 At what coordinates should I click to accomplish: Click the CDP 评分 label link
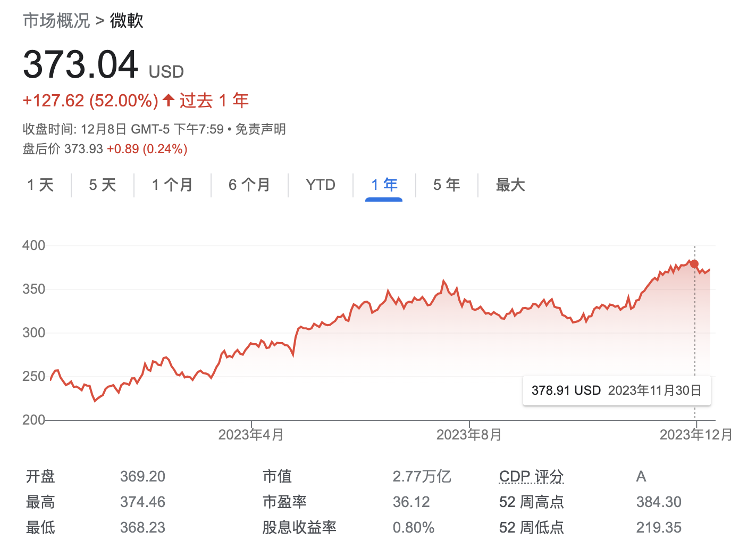531,476
